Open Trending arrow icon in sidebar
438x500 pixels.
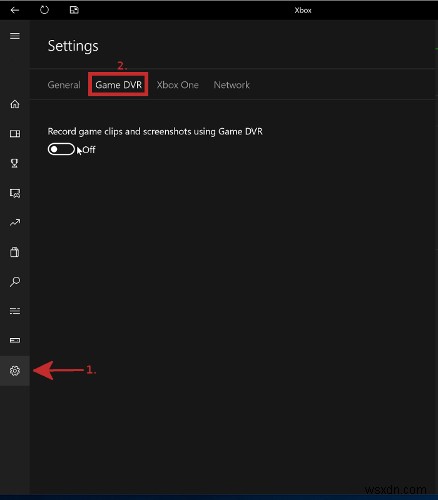(15, 222)
